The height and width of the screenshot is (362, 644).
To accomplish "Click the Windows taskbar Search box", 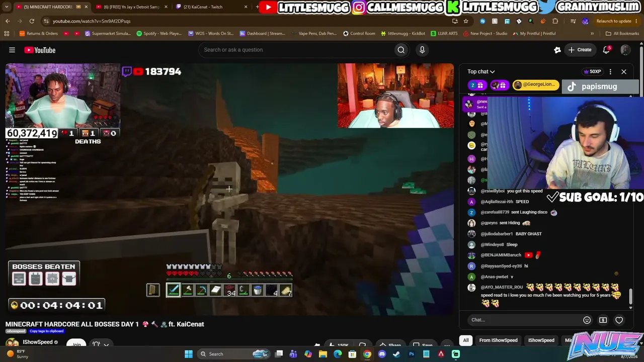I will [233, 354].
